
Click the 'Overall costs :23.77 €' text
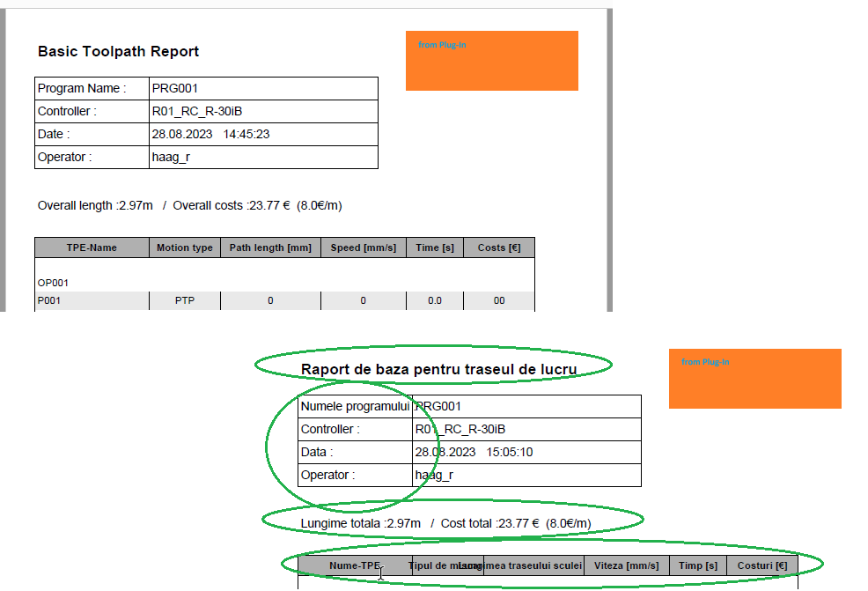tap(246, 205)
